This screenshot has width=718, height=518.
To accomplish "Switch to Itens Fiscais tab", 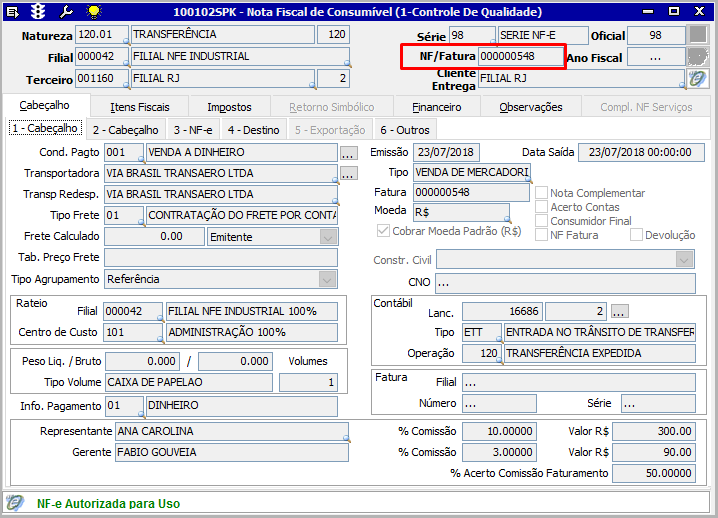I will [x=140, y=107].
